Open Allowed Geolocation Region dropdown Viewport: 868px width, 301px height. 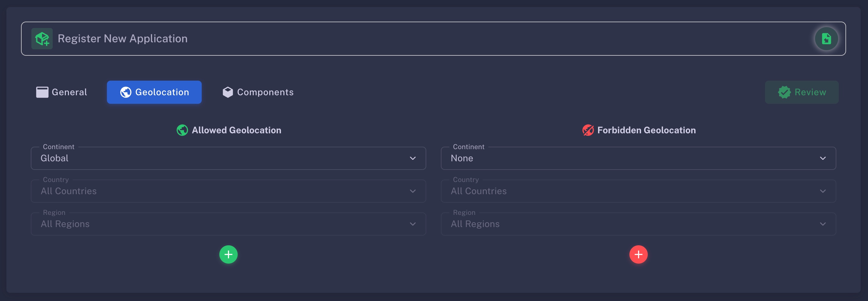point(228,224)
